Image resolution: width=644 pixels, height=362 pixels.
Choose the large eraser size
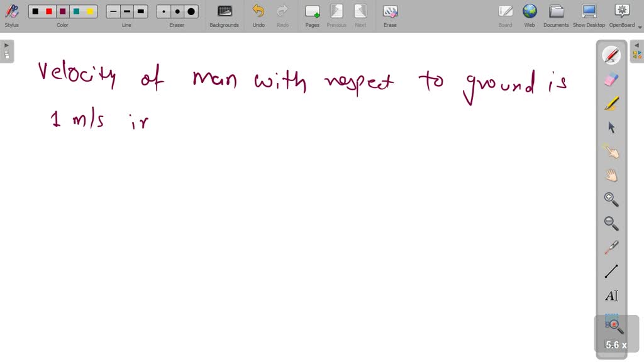(191, 11)
